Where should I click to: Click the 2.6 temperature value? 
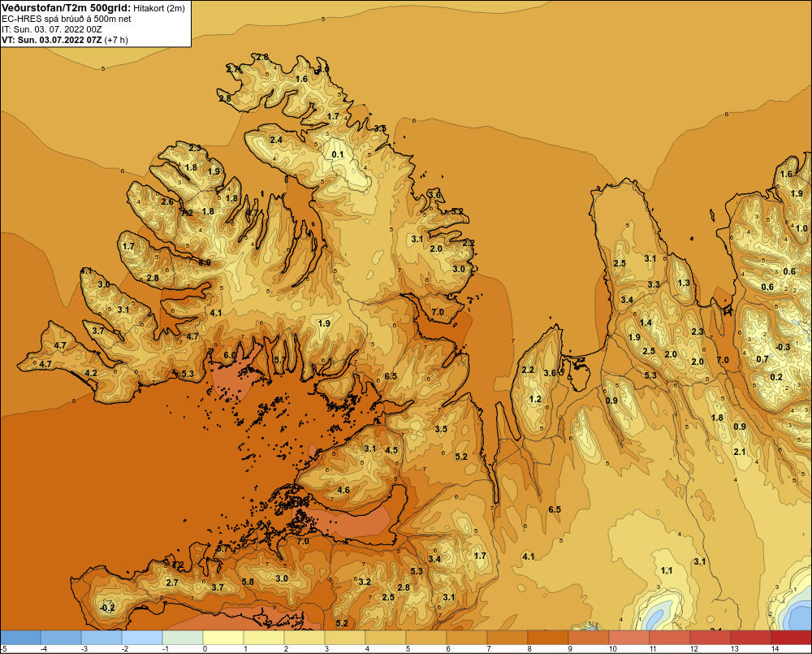click(x=167, y=201)
